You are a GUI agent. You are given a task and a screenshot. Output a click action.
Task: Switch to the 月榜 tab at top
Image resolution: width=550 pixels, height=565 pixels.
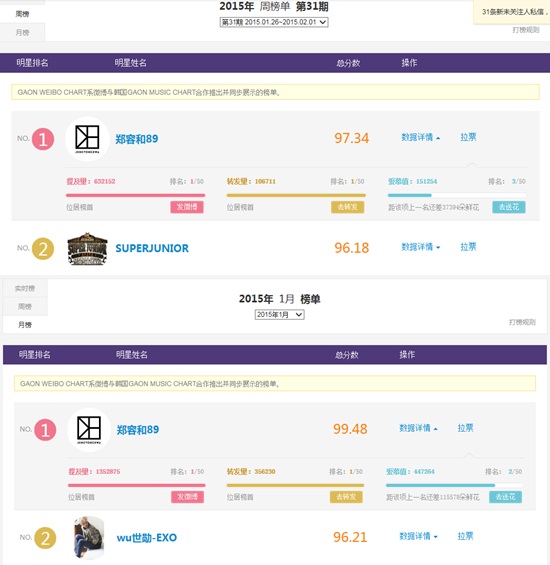22,32
